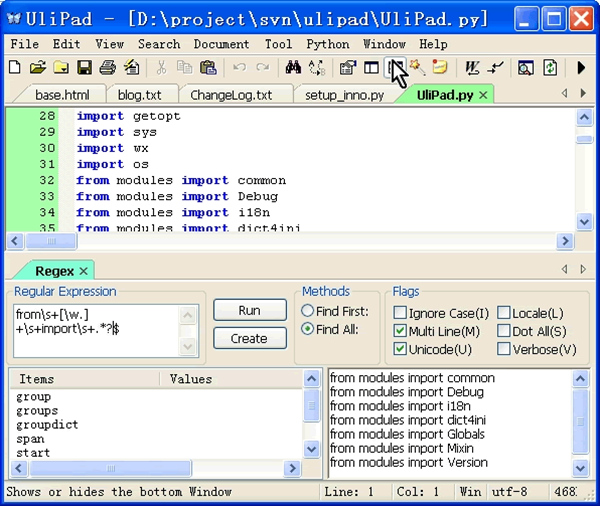This screenshot has height=506, width=600.
Task: Uncheck the Multi Line(M) flag
Action: click(x=401, y=331)
